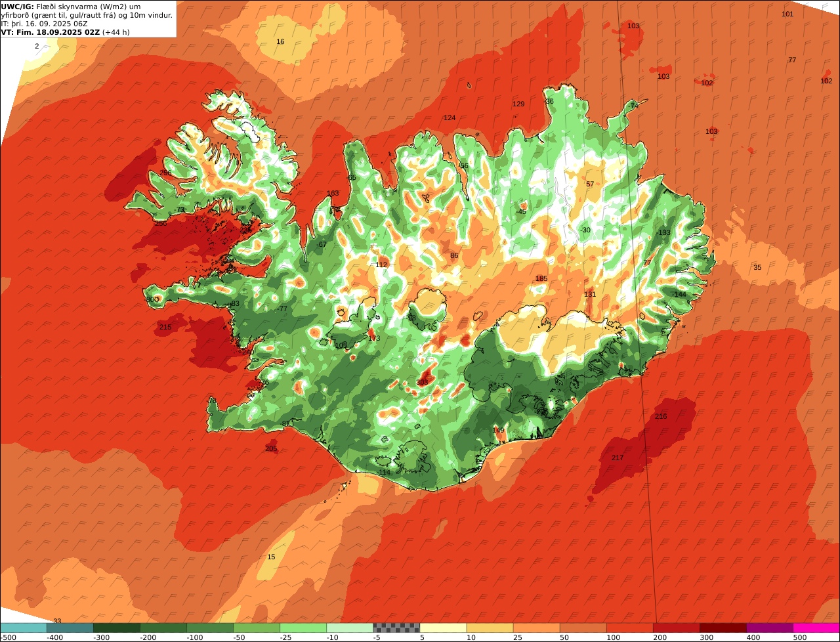Viewport: 840px width, 642px height.
Task: Click the checkered legend swatch between -5 and 5
Action: click(396, 628)
